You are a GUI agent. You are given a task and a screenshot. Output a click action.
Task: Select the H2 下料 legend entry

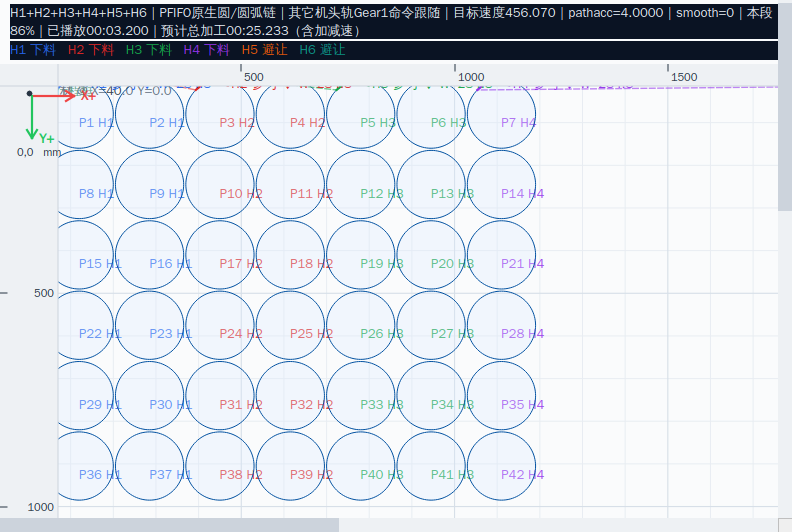[x=91, y=50]
